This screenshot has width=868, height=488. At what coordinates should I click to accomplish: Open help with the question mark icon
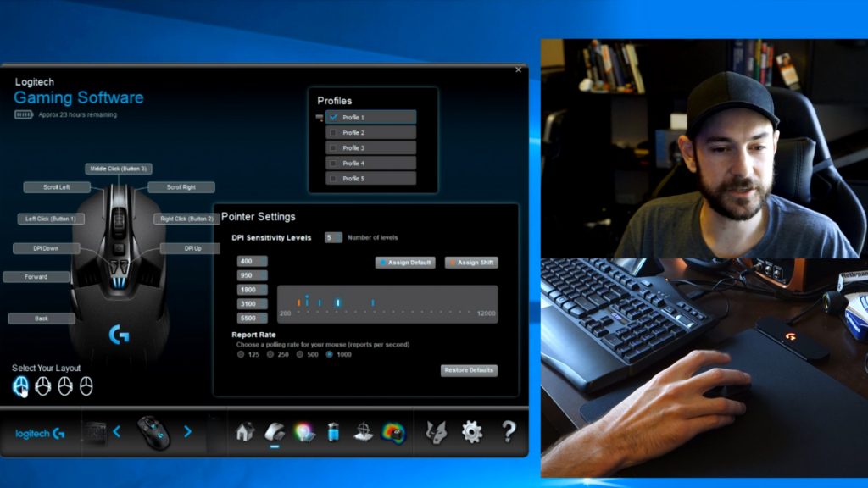click(x=509, y=432)
